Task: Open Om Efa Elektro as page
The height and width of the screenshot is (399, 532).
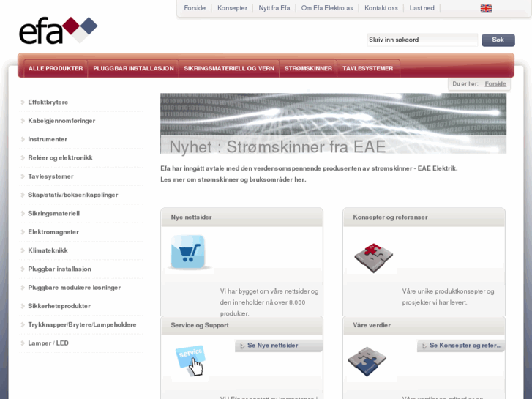Action: tap(327, 8)
